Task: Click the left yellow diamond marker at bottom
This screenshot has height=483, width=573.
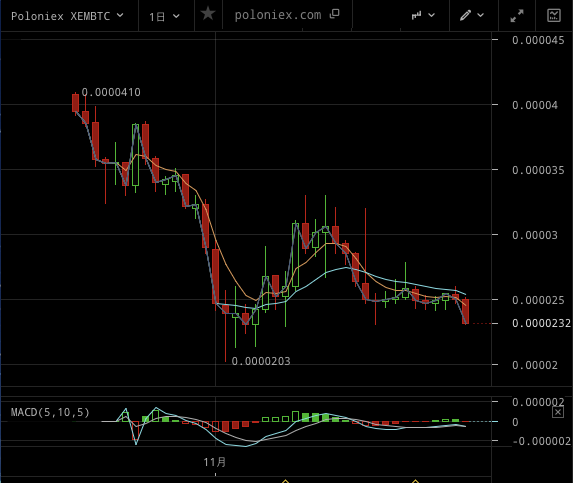Action: point(285,481)
